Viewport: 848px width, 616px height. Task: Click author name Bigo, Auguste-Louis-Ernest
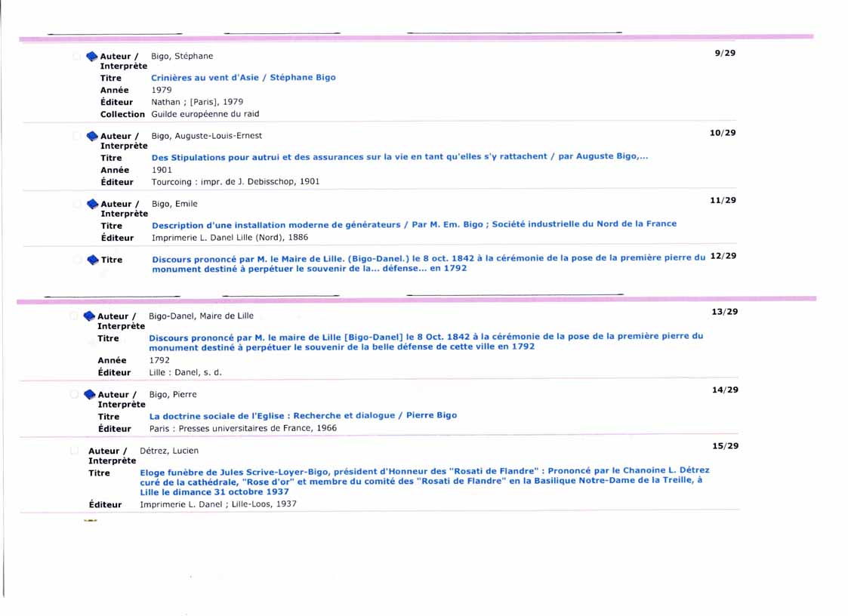tap(207, 136)
